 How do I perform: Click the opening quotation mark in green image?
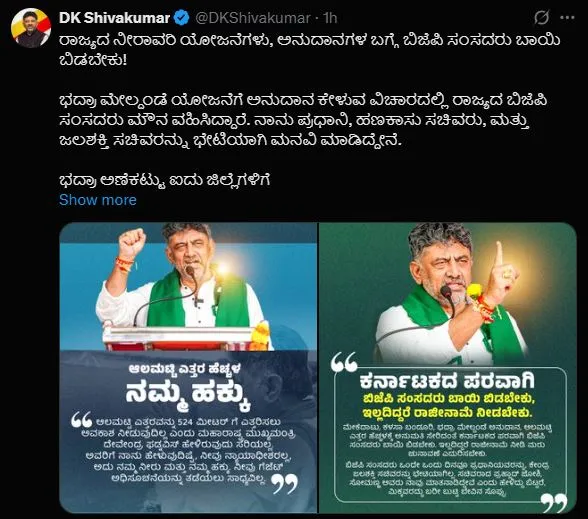pos(344,363)
